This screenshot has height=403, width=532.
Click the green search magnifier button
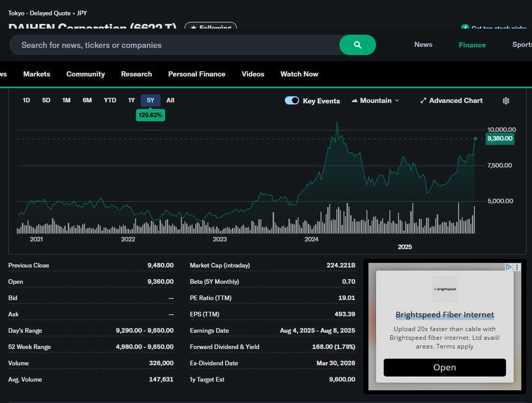(357, 45)
